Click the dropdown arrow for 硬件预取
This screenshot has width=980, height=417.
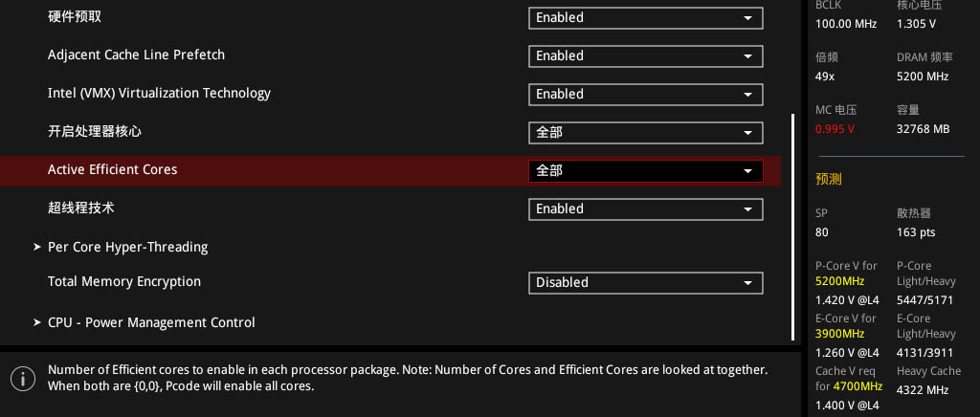point(747,18)
